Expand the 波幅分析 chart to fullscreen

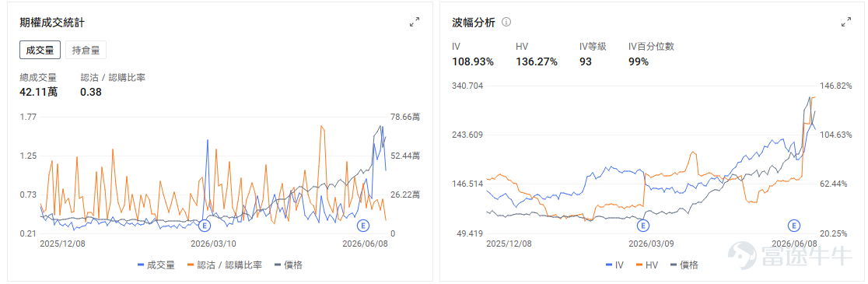[846, 22]
